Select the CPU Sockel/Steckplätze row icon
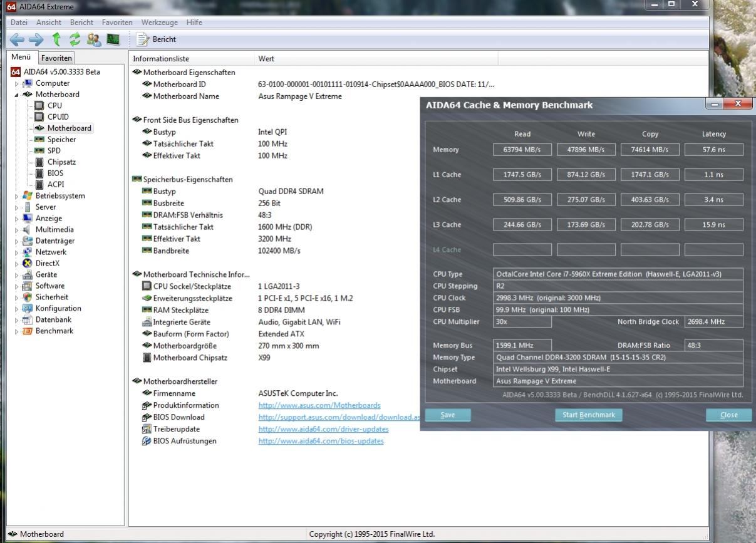Screen dimensions: 756x543 (x=147, y=286)
